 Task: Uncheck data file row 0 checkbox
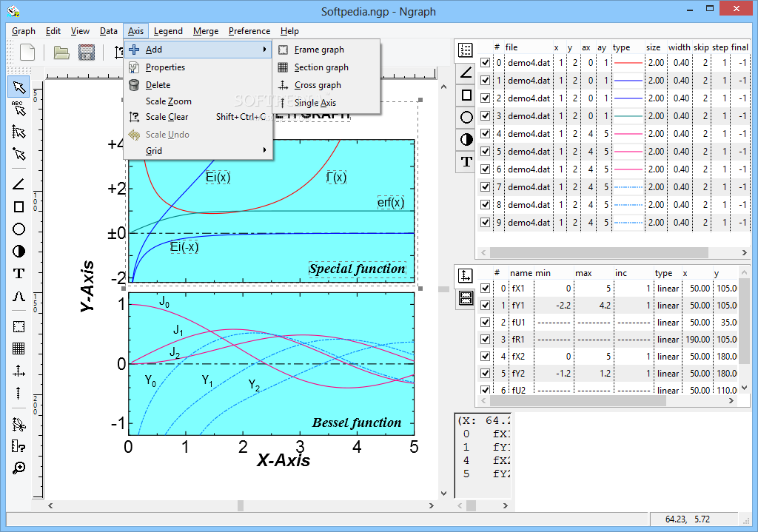[485, 63]
